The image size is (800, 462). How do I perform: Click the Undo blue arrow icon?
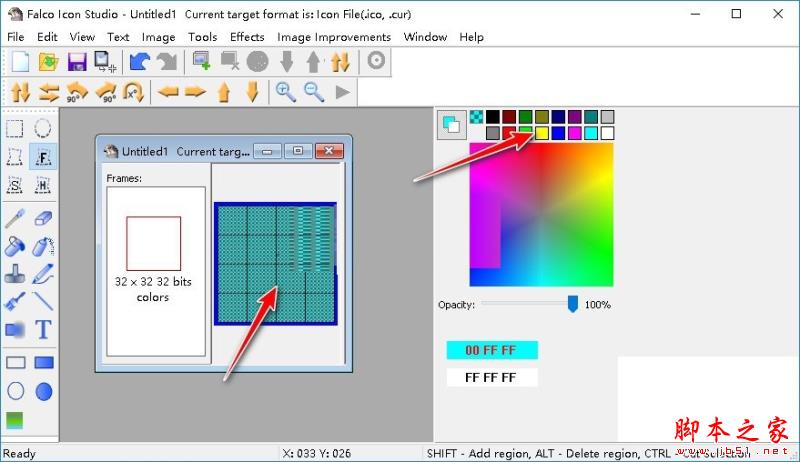pyautogui.click(x=139, y=61)
